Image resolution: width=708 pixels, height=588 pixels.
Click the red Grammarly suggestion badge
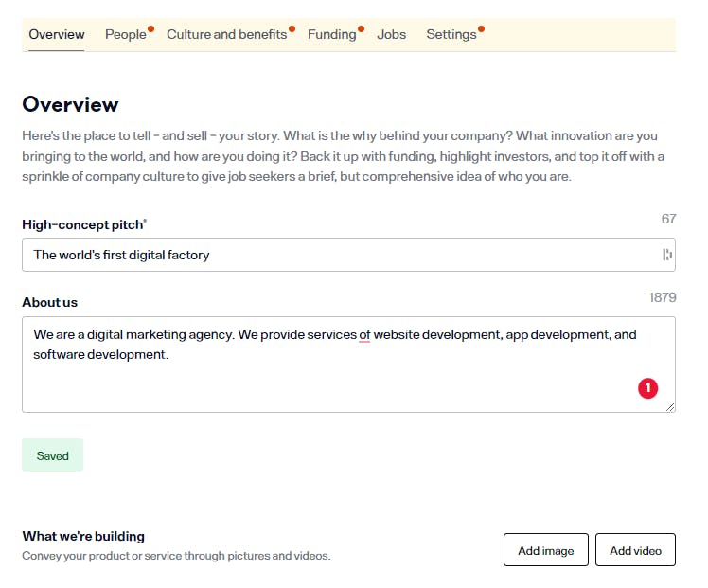[x=647, y=388]
